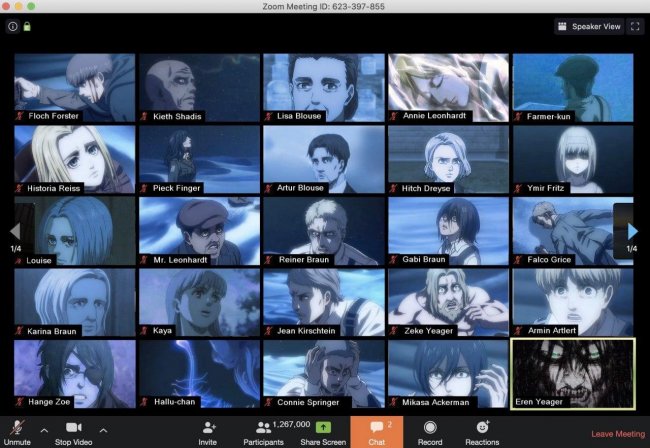Open the Reactions emoji picker

482,427
